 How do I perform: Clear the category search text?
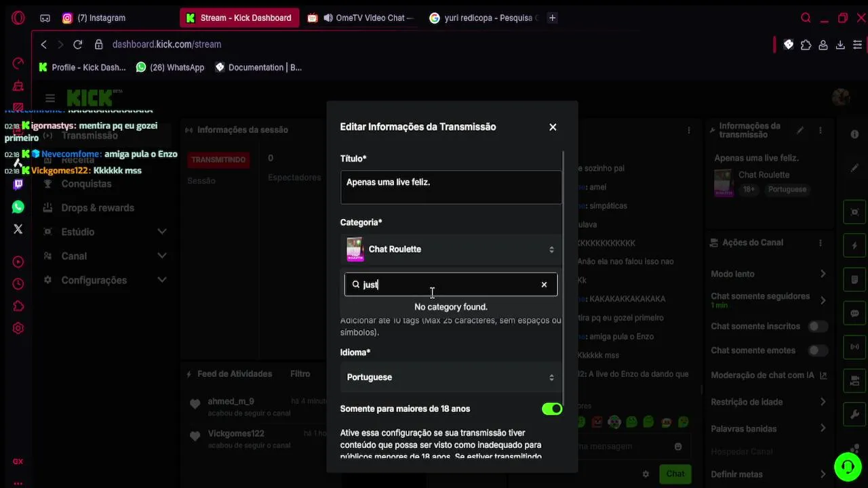pyautogui.click(x=544, y=285)
